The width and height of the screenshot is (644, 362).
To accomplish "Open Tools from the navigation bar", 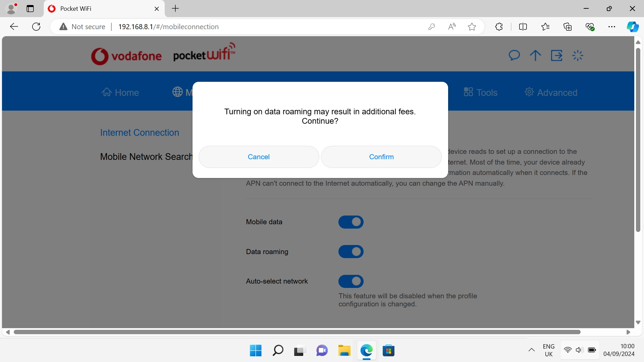I will [480, 92].
